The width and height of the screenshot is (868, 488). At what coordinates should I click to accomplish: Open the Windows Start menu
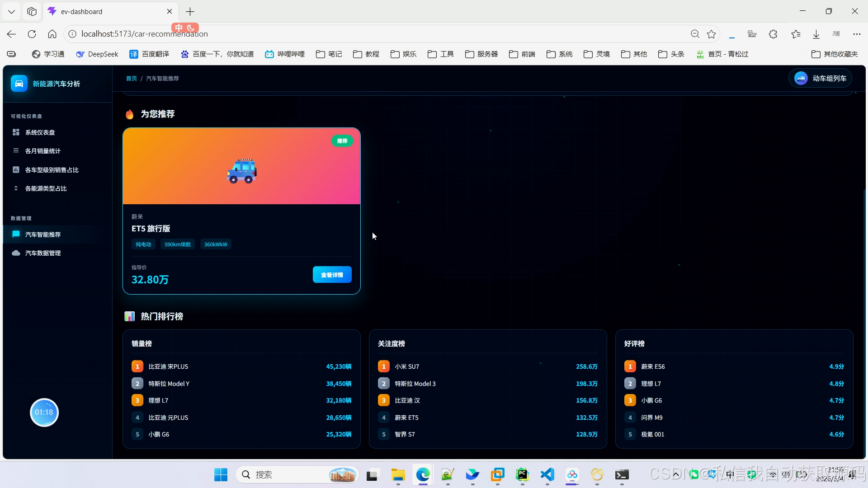pos(221,474)
